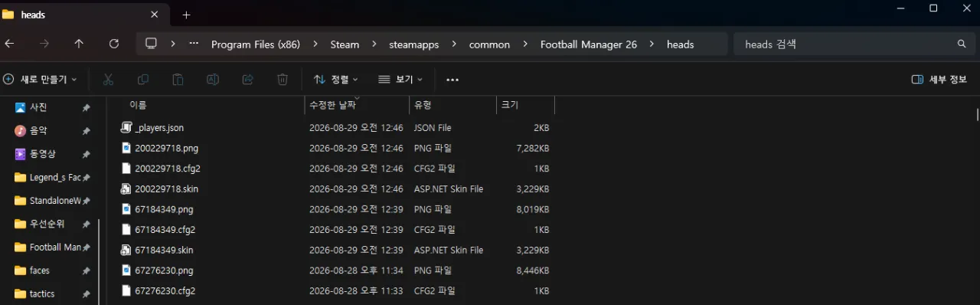Screen dimensions: 980x305
Task: Open the 우선순위 pinned folder
Action: click(46, 224)
